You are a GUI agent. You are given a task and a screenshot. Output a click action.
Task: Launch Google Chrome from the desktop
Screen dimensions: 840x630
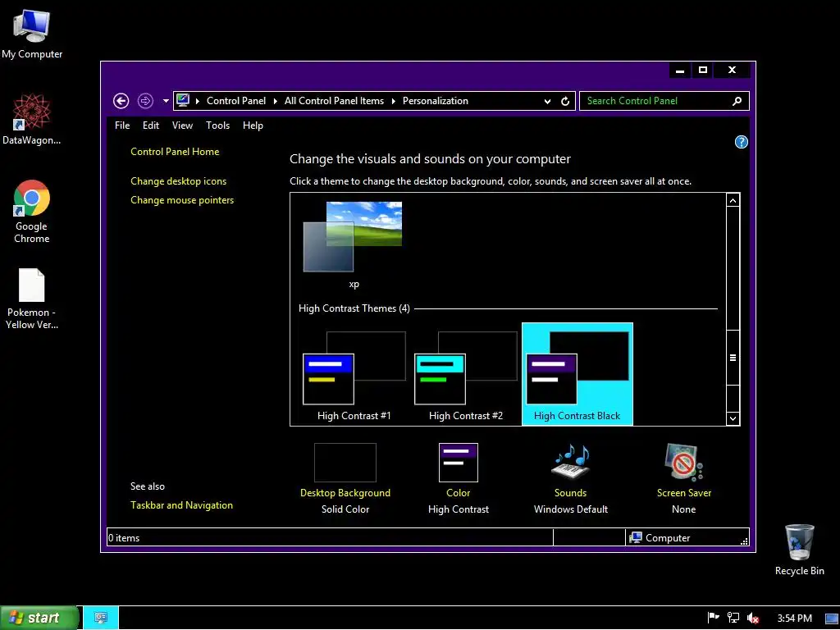pyautogui.click(x=32, y=212)
